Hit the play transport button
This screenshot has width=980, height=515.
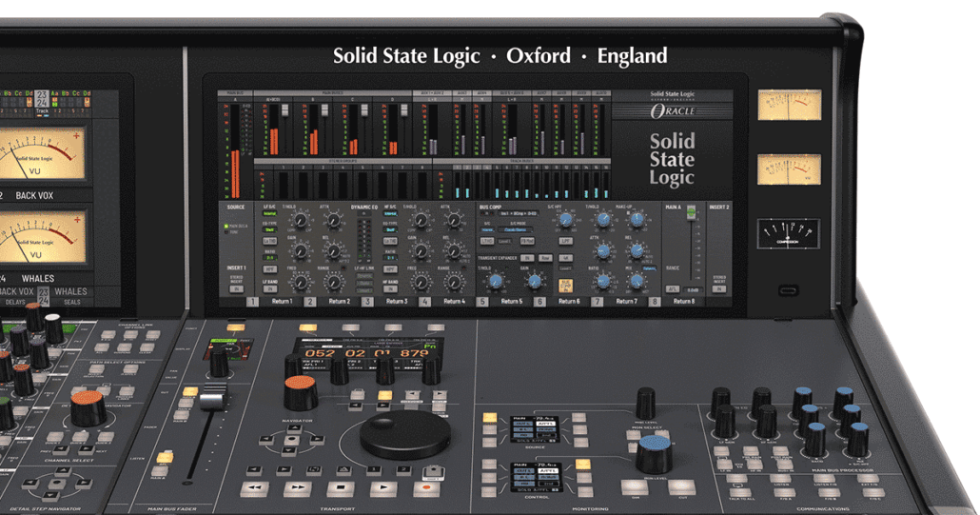[x=383, y=487]
